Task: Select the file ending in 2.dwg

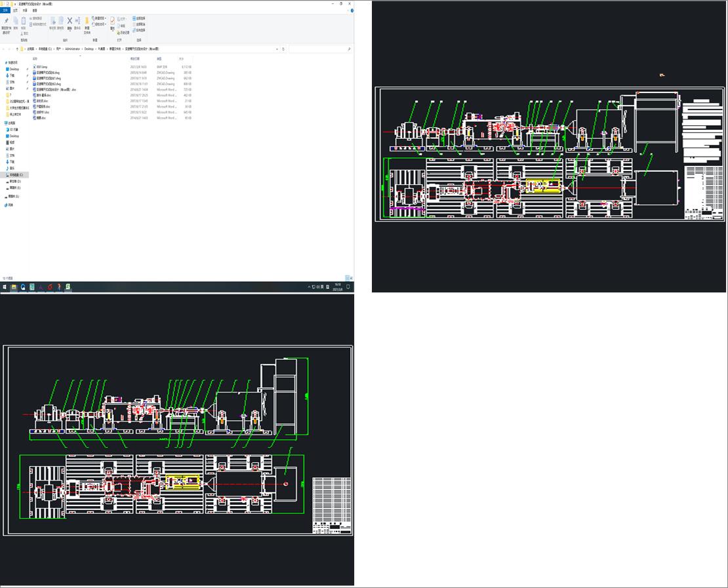Action: coord(49,84)
